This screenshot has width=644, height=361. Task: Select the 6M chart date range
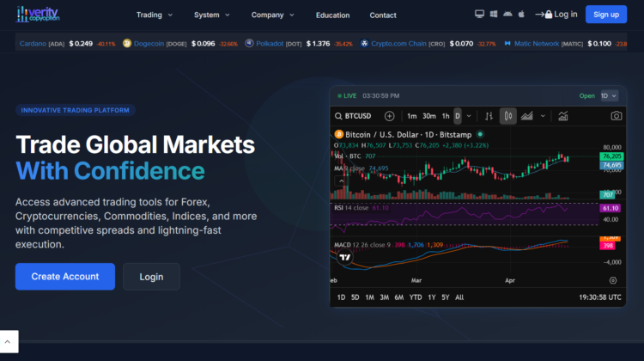point(399,297)
